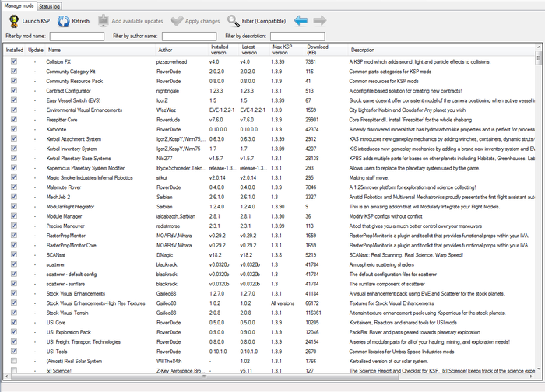The width and height of the screenshot is (545, 392).
Task: Click the Filter by description field
Action: (297, 36)
